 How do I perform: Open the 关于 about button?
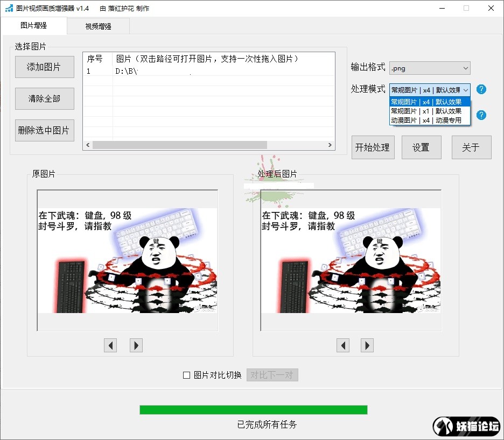(471, 147)
